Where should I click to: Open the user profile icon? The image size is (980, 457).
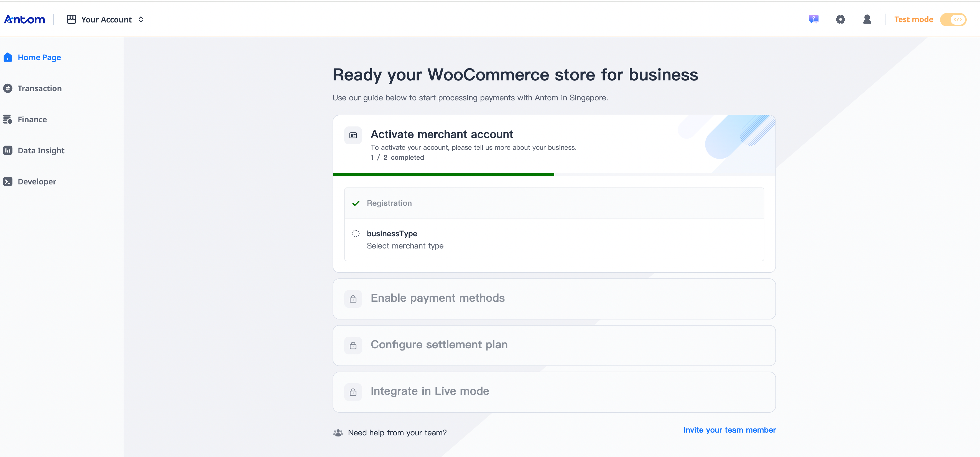(867, 19)
